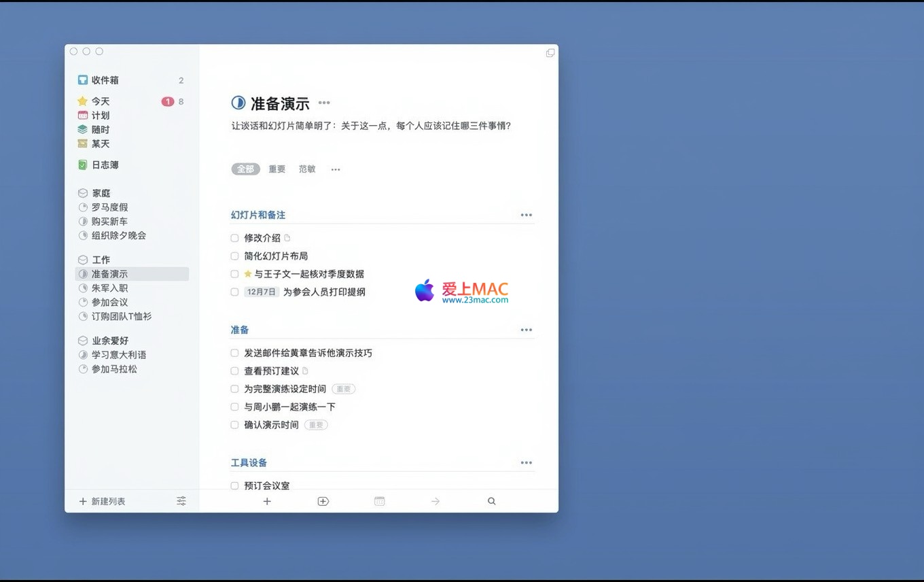Click the move arrow icon in bottom toolbar
This screenshot has height=582, width=924.
436,501
